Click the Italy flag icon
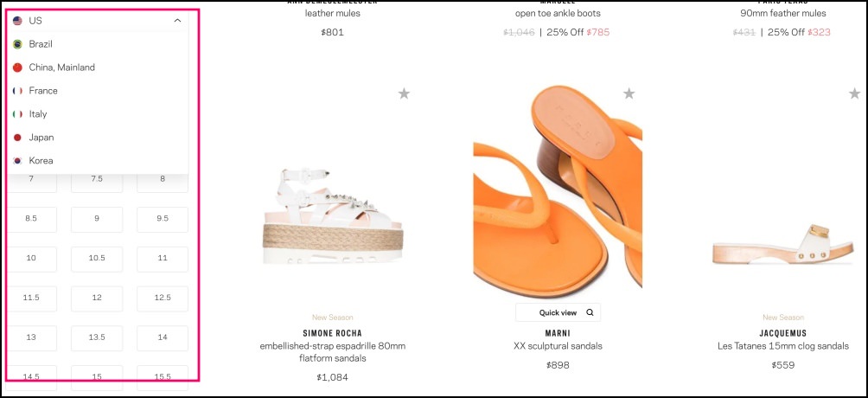This screenshot has width=868, height=398. pyautogui.click(x=17, y=114)
